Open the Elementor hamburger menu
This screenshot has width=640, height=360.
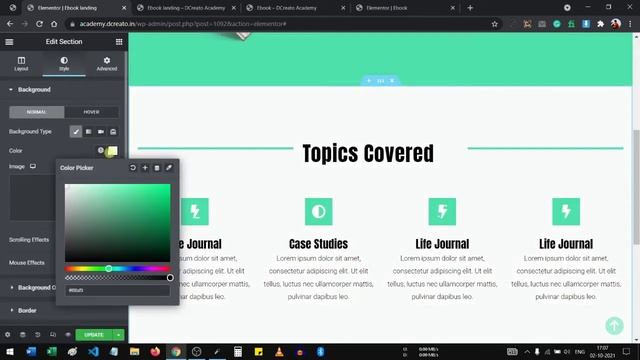click(x=9, y=42)
